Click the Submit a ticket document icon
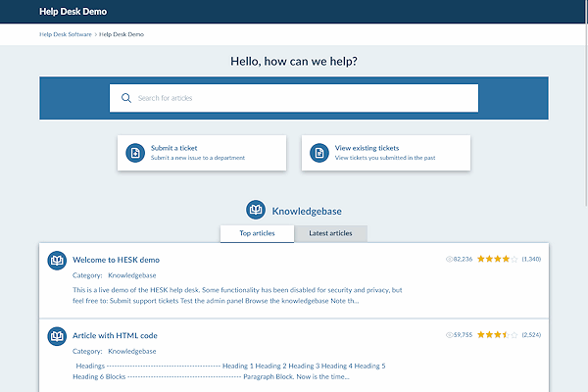 tap(135, 153)
